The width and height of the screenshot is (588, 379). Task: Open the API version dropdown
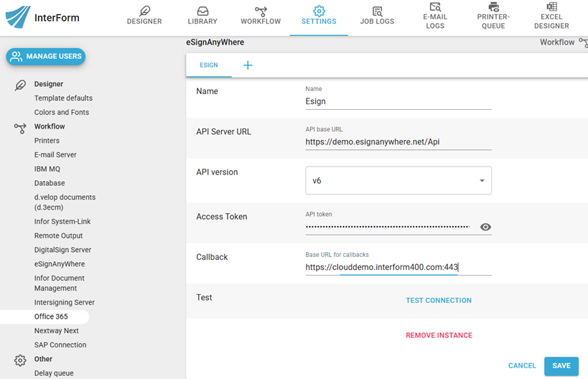click(398, 180)
